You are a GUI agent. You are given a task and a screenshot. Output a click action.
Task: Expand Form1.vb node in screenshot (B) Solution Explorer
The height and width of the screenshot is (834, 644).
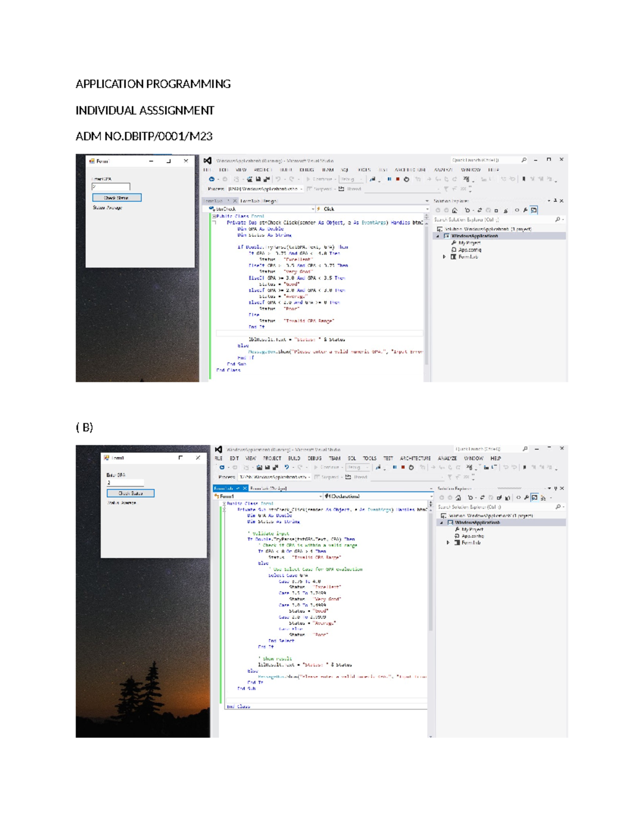[448, 542]
